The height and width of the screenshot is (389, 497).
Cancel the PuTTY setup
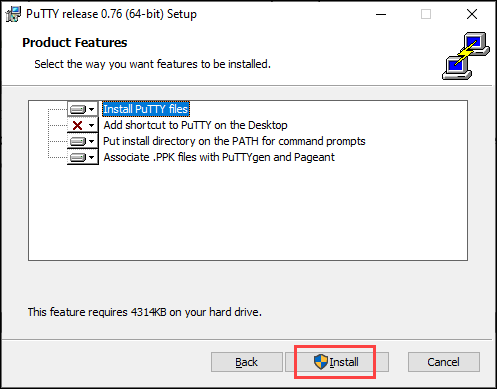(444, 362)
